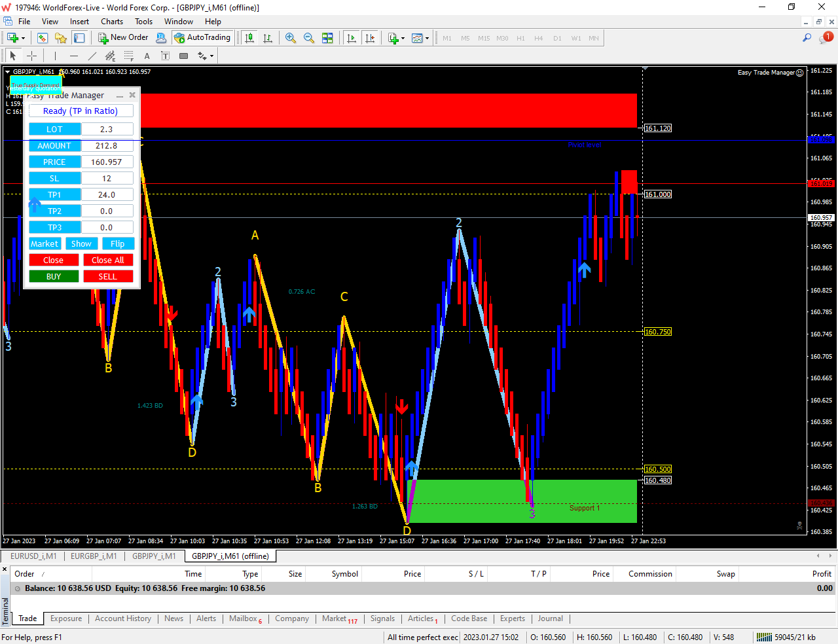Expand the new chart dropdown arrow
Image resolution: width=838 pixels, height=644 pixels.
click(x=23, y=39)
